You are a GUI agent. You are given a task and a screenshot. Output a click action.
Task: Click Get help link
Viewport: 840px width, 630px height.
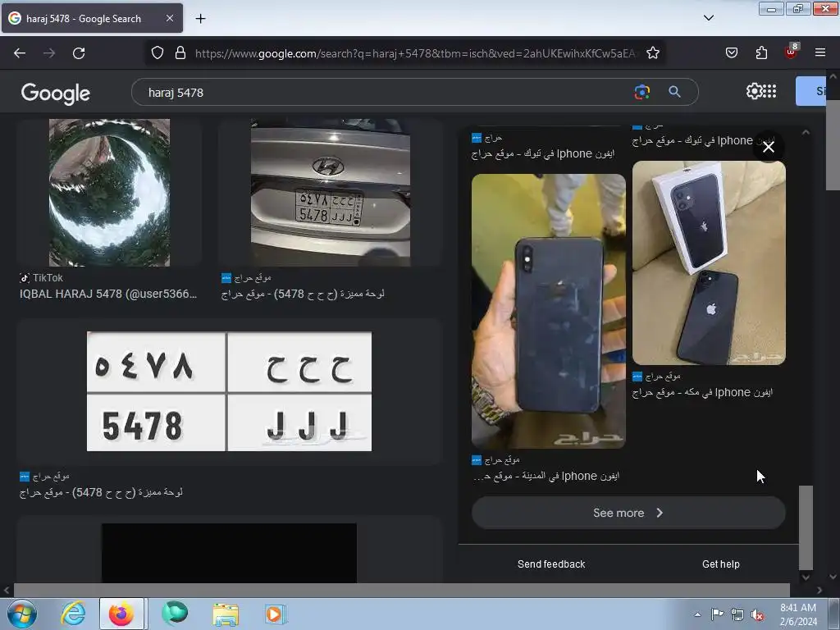(720, 564)
